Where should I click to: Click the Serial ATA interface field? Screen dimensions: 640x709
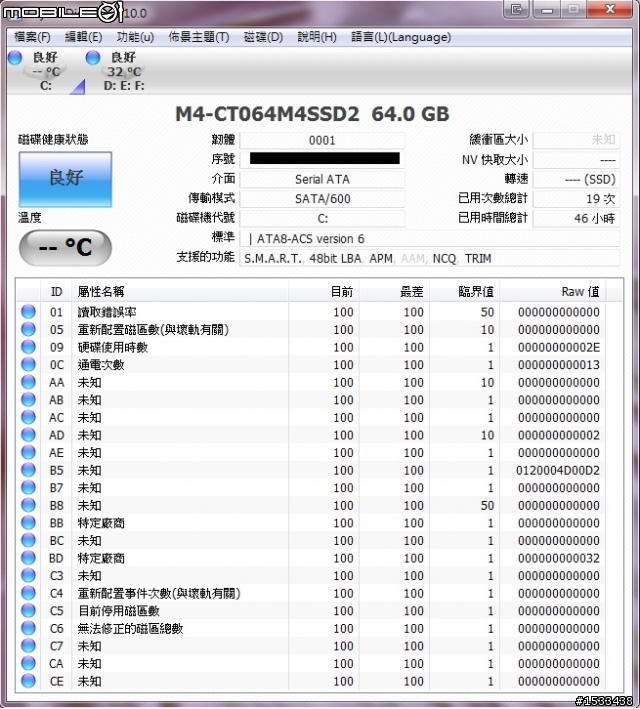point(322,180)
